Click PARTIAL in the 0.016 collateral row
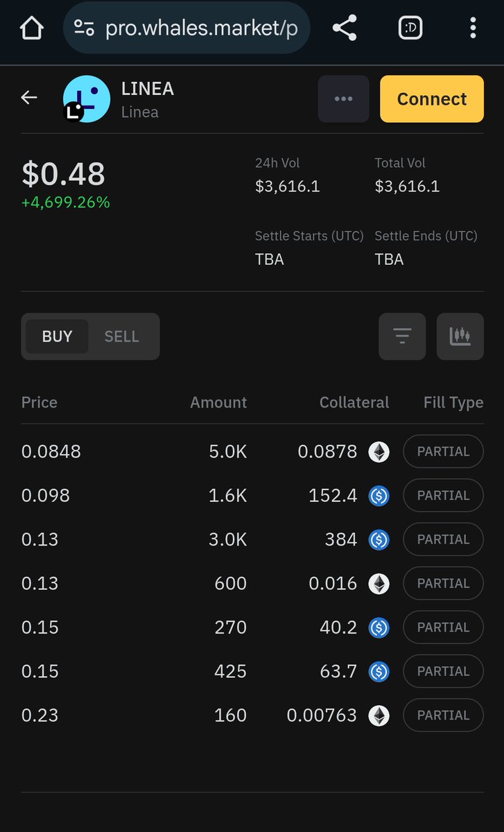 443,583
